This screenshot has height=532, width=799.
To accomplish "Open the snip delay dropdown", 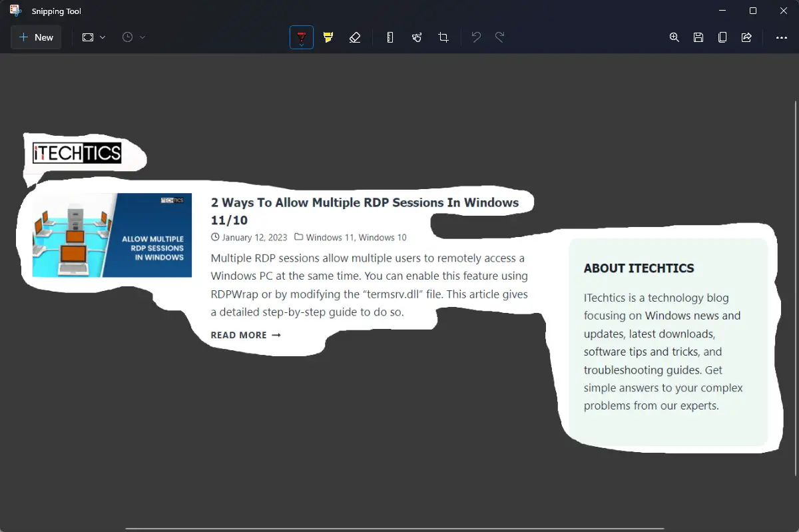I will 141,37.
